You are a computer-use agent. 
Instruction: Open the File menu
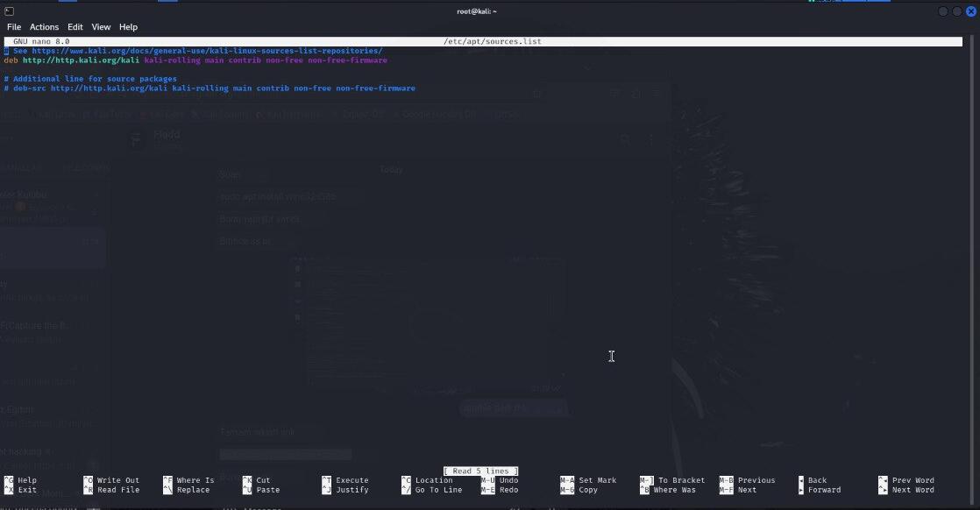[14, 27]
